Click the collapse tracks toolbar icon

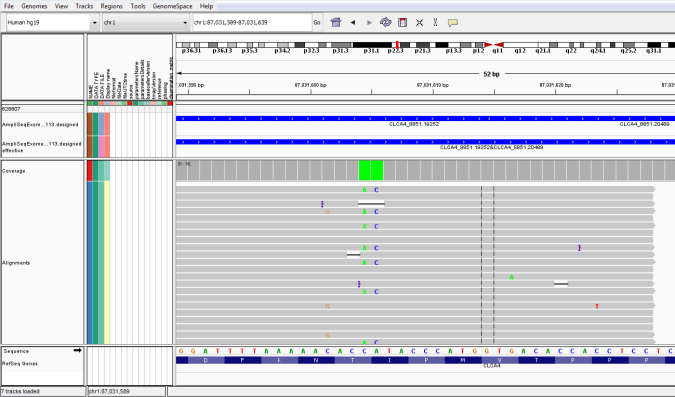[x=435, y=22]
